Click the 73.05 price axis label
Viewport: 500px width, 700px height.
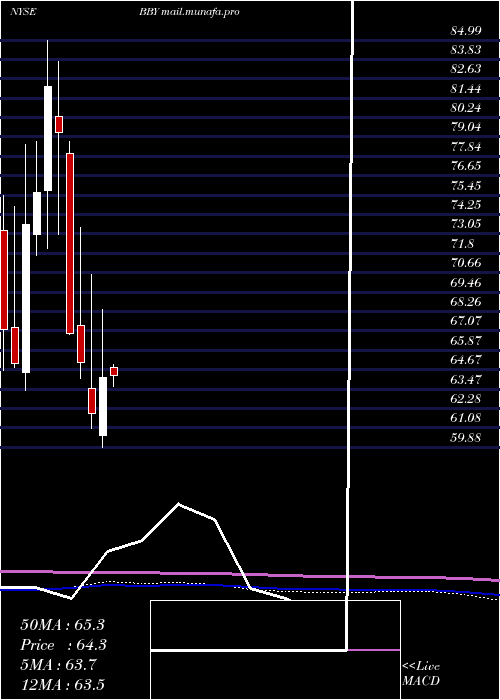466,224
